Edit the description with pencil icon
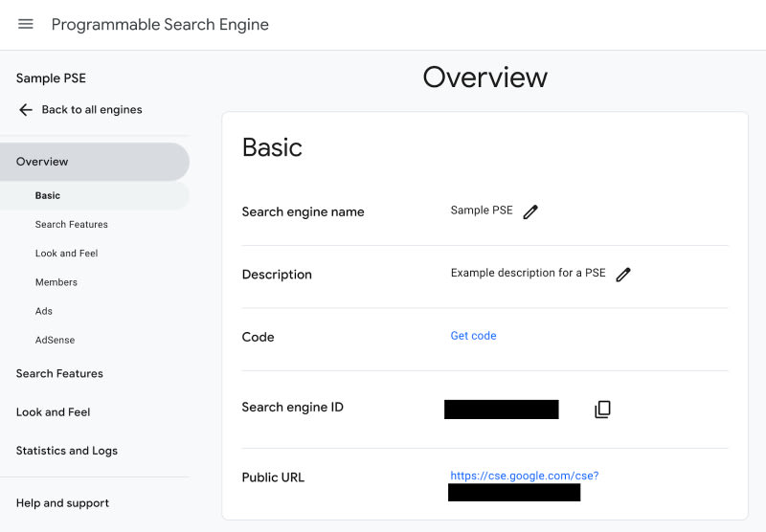 tap(623, 275)
